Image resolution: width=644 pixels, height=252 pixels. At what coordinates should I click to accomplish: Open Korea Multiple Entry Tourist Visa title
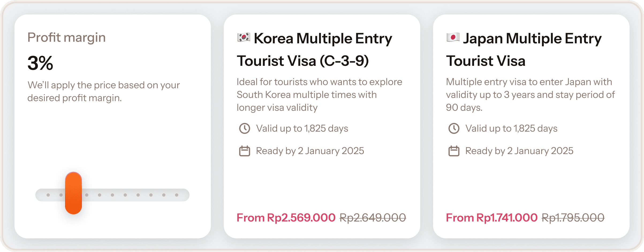click(315, 49)
